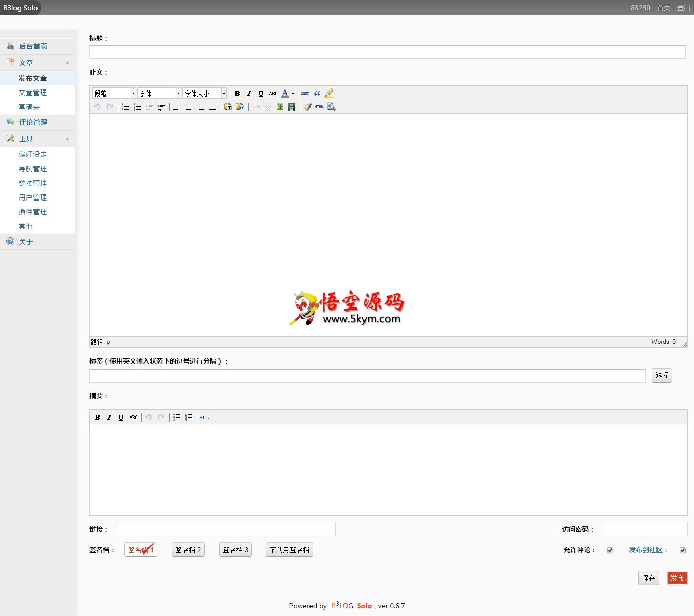Click the 登出 logout link
694x616 pixels.
click(683, 8)
